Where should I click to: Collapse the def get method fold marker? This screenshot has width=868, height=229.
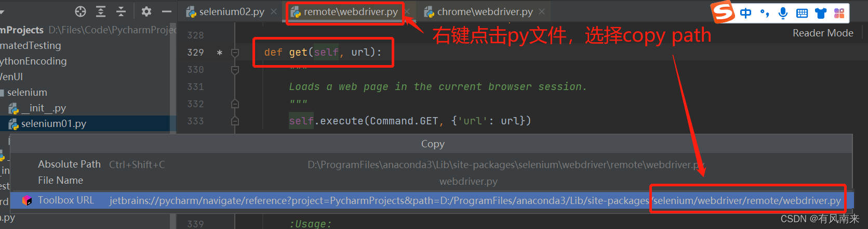(235, 53)
